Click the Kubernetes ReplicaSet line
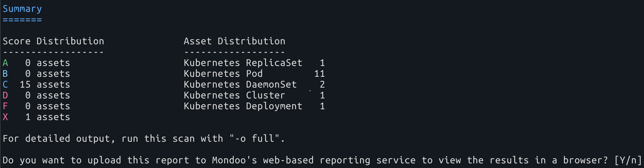644x168 pixels. click(243, 63)
